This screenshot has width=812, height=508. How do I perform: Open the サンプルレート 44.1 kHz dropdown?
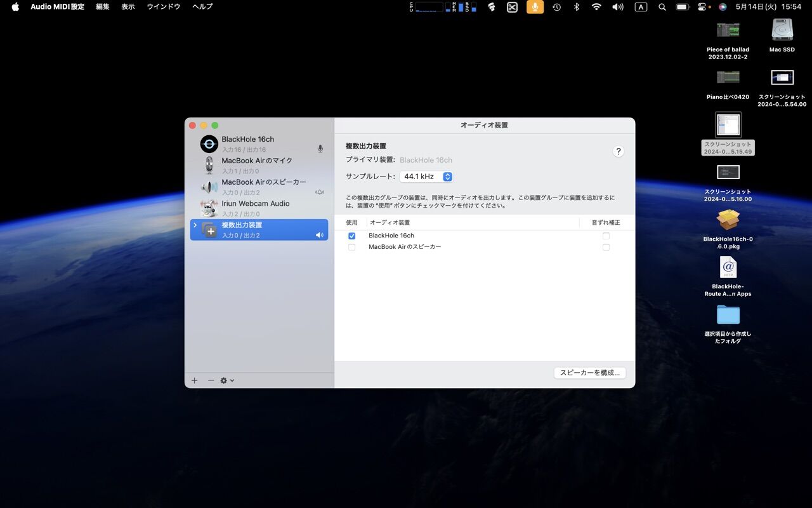pos(426,177)
